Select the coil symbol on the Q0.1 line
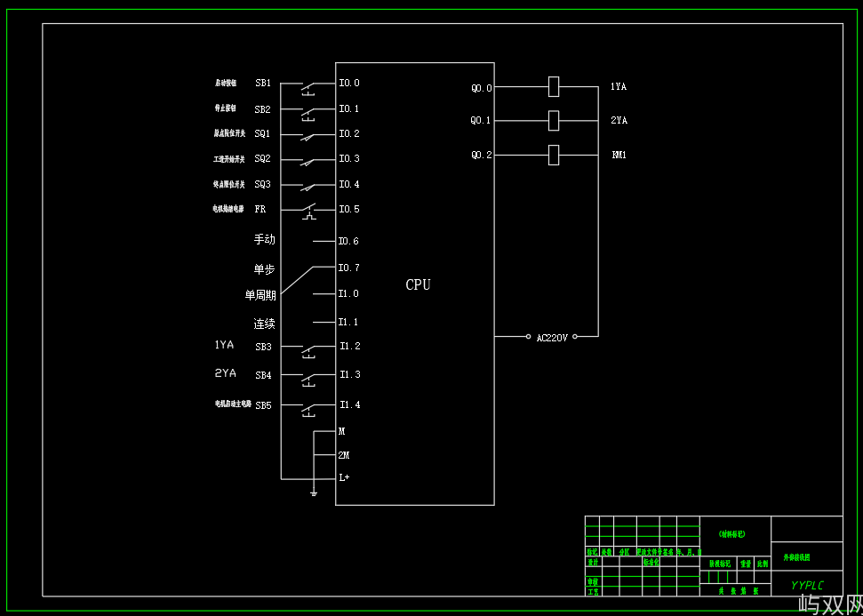 click(554, 121)
